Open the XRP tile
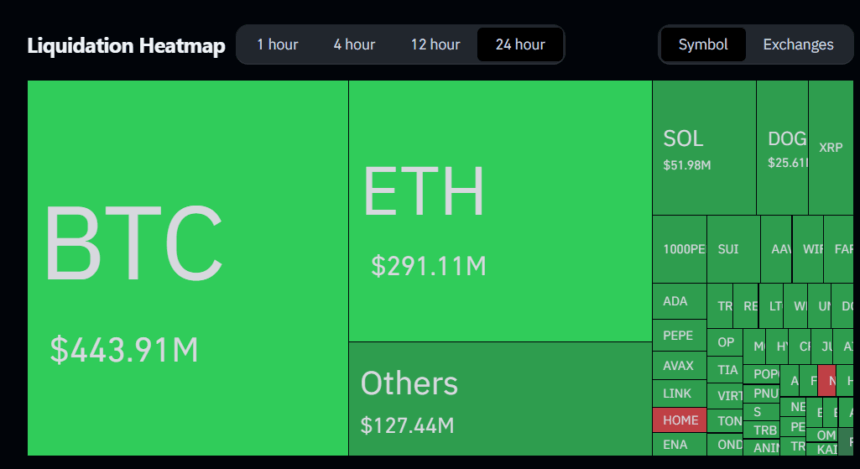 (x=830, y=148)
